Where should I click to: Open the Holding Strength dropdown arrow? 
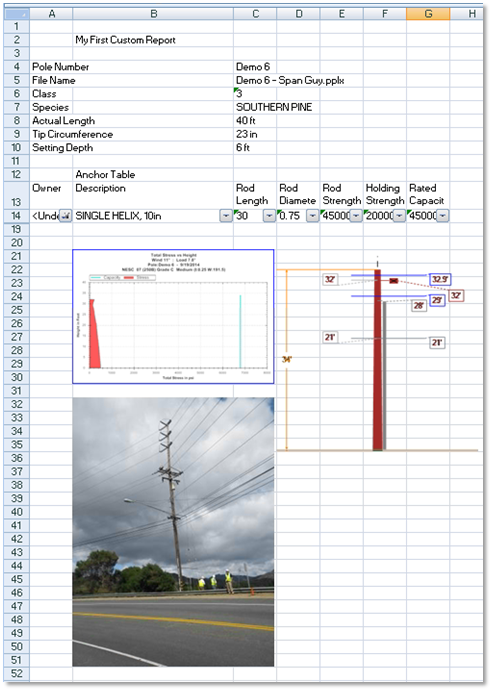(x=399, y=216)
